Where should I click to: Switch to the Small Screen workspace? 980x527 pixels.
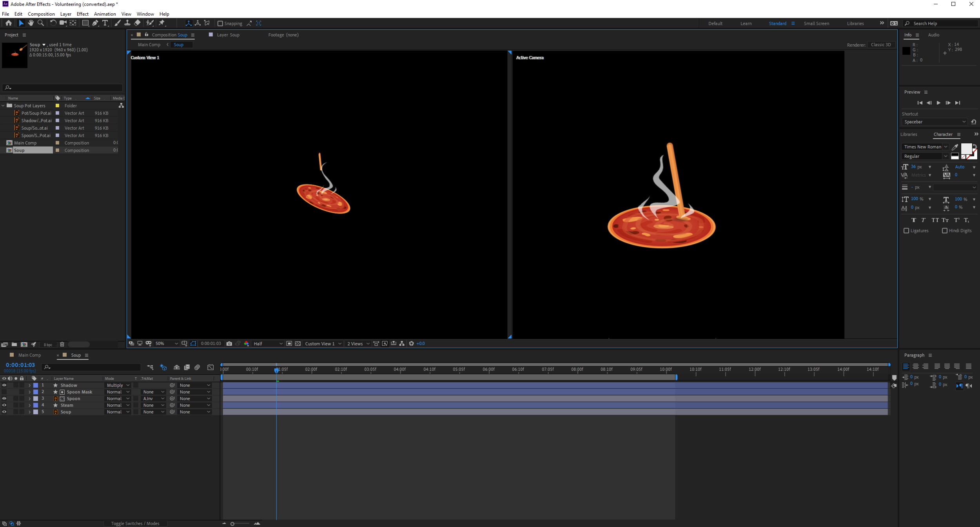[816, 24]
